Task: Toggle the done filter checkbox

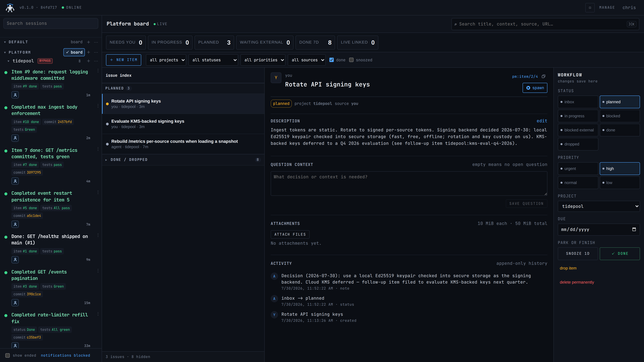Action: click(332, 60)
